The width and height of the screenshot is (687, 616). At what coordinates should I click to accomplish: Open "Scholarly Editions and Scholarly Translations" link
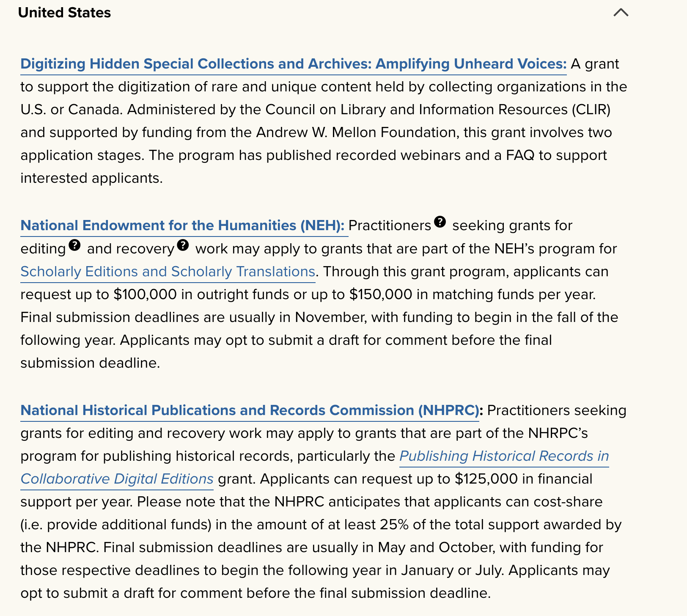[x=168, y=272]
